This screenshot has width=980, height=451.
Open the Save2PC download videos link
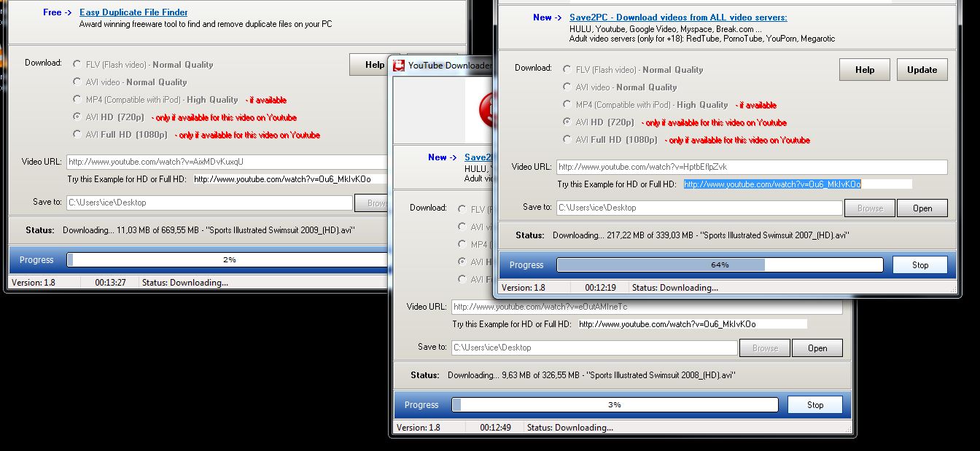(678, 17)
